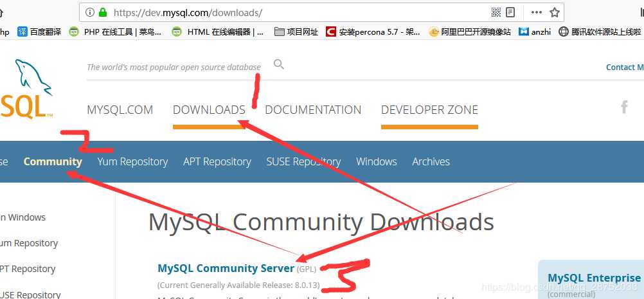Click the MySQL search magnifier icon
The height and width of the screenshot is (299, 644).
pos(279,64)
